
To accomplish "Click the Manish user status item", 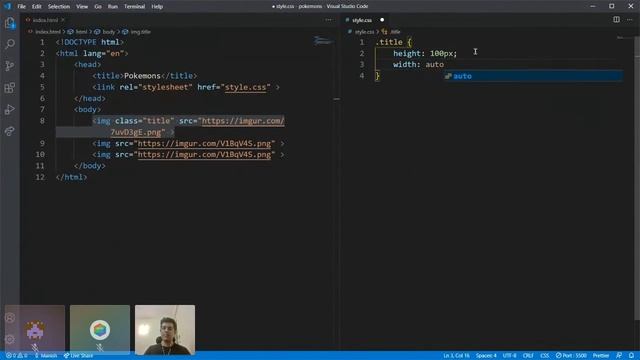I will (x=45, y=356).
